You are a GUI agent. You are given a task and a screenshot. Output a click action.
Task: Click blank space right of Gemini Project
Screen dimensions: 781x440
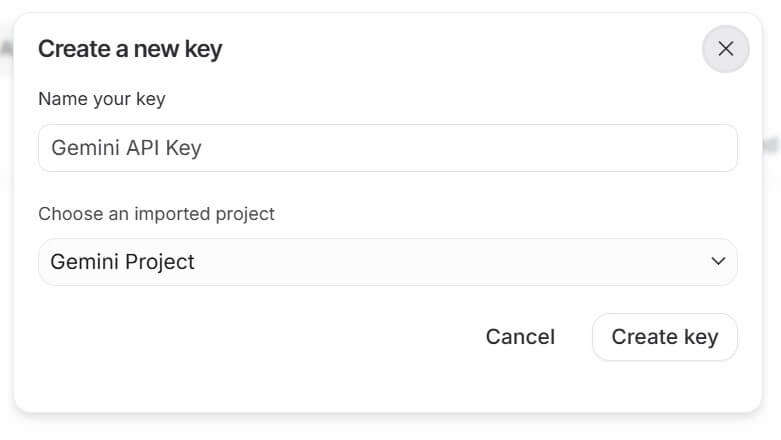(x=450, y=261)
